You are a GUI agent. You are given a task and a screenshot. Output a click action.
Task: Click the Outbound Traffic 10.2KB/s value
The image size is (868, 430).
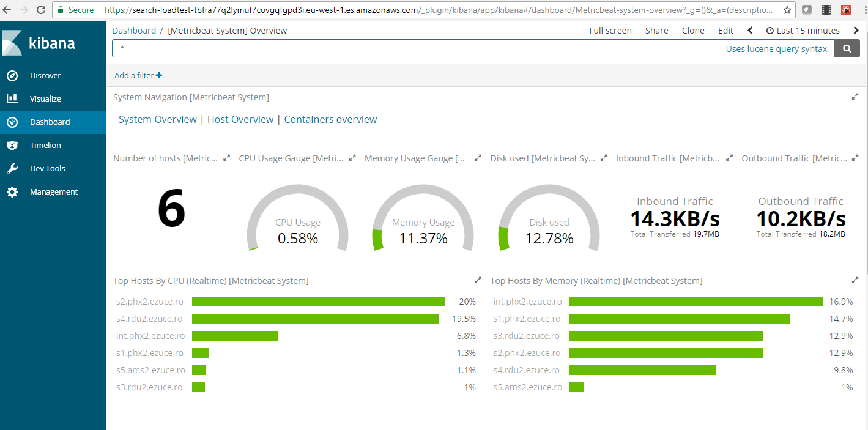801,218
